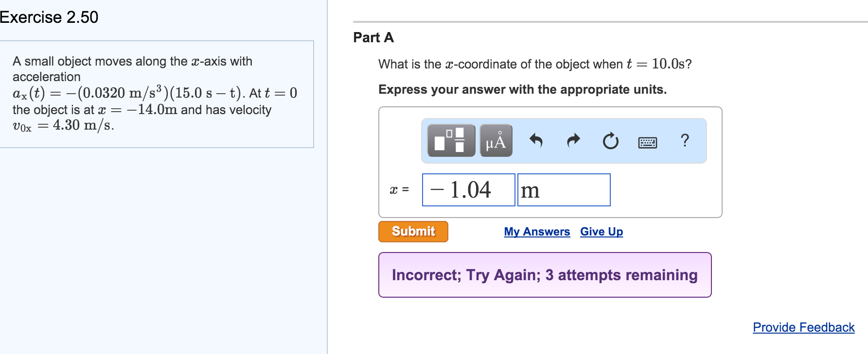The width and height of the screenshot is (868, 354).
Task: Edit the numeric answer field showing -1.04
Action: click(x=468, y=190)
